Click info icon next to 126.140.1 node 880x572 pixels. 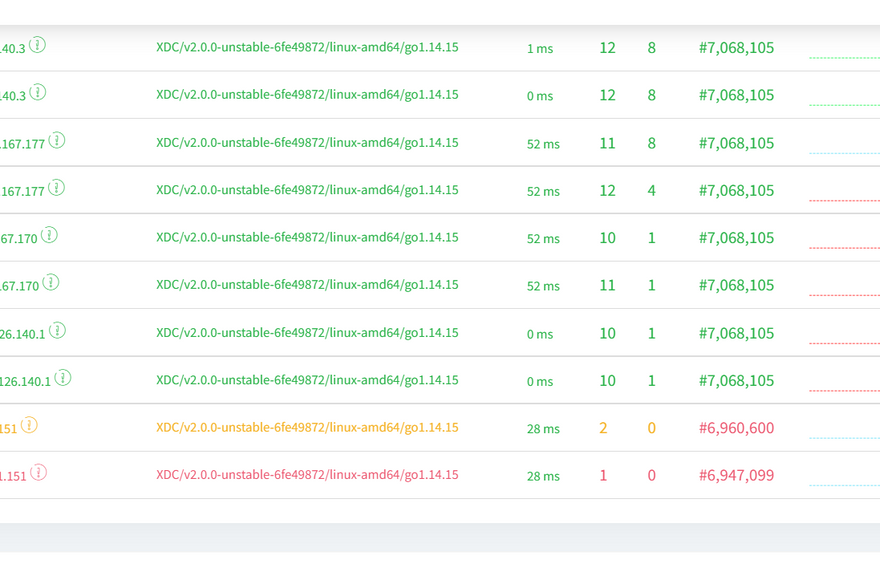click(x=63, y=378)
